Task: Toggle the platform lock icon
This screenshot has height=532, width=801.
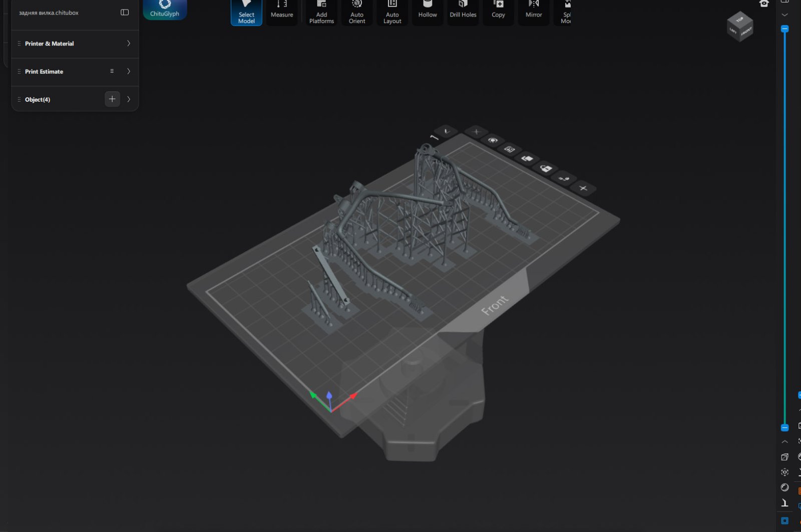Action: coord(546,169)
